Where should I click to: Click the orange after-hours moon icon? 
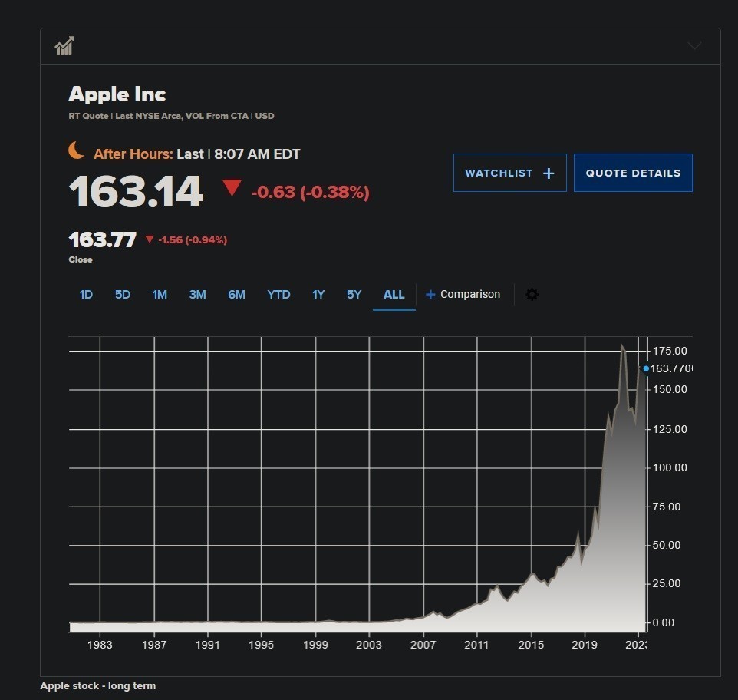pyautogui.click(x=77, y=150)
